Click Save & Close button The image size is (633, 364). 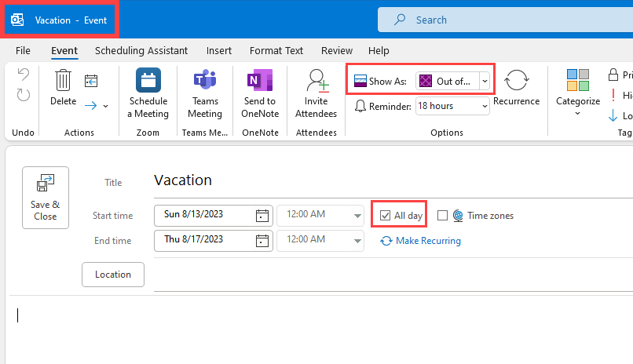click(46, 198)
